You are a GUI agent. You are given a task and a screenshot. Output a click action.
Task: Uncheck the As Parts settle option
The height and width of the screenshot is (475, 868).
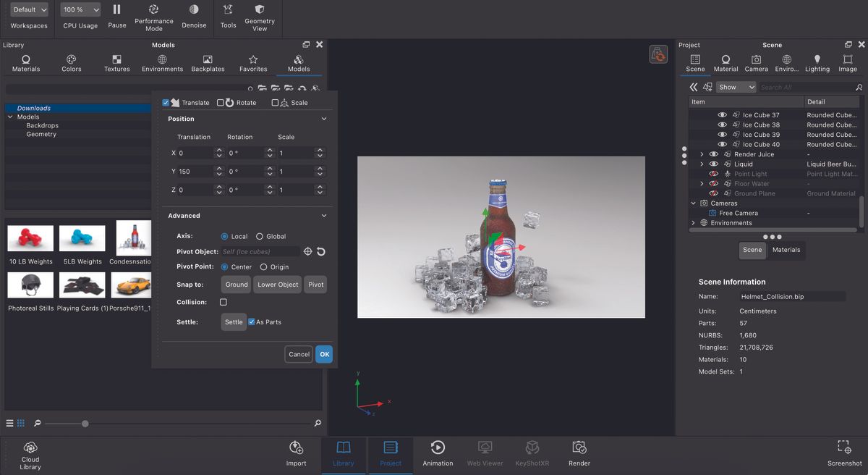pos(252,321)
